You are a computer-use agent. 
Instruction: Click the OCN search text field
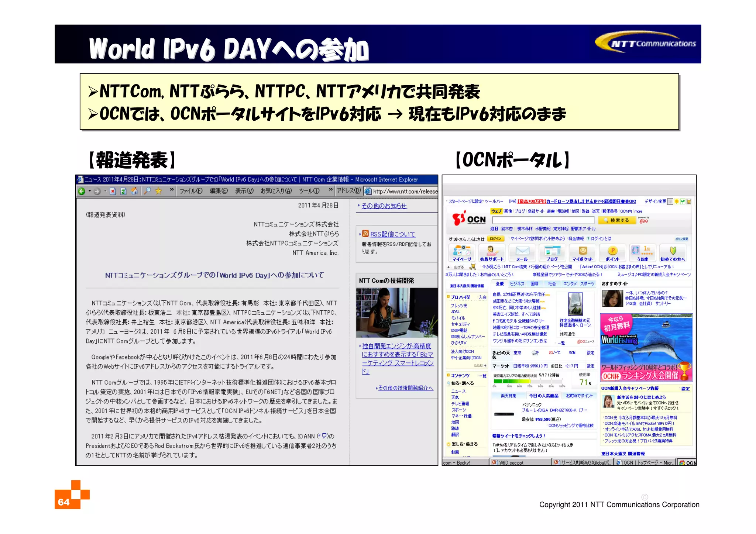pos(544,220)
